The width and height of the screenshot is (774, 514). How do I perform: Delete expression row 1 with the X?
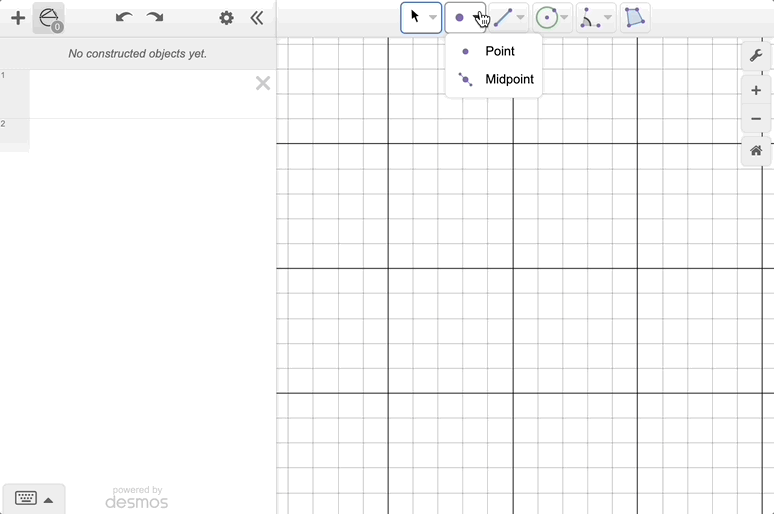pos(263,83)
